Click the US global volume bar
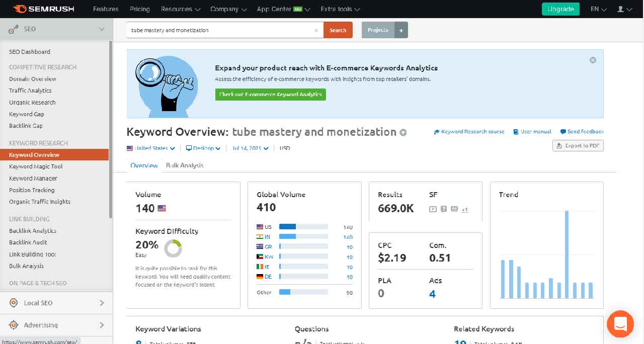 pyautogui.click(x=303, y=227)
